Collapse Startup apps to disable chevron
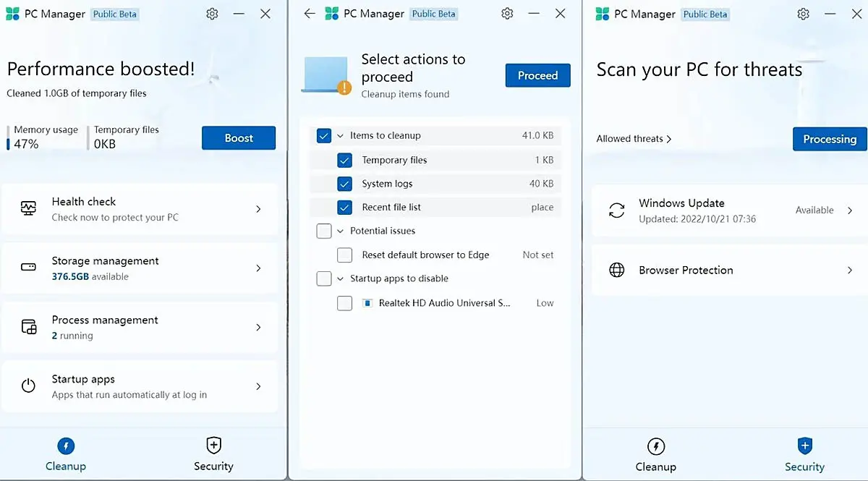 pos(340,278)
